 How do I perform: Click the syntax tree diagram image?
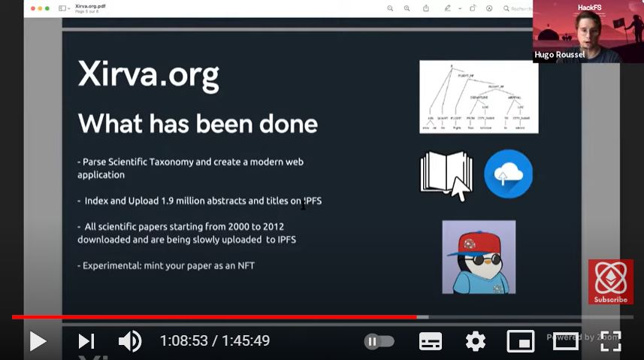(x=479, y=97)
